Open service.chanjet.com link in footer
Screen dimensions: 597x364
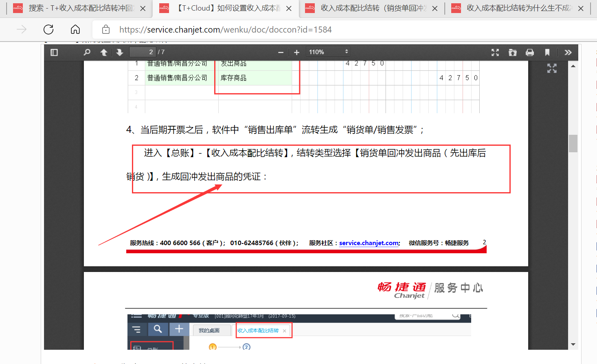pos(369,243)
